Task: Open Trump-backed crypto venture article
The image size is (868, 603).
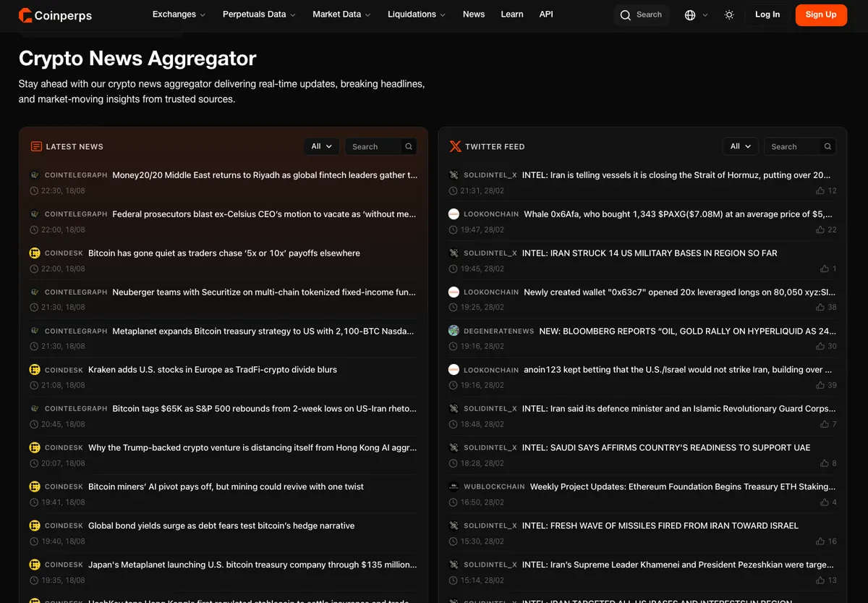Action: point(252,447)
